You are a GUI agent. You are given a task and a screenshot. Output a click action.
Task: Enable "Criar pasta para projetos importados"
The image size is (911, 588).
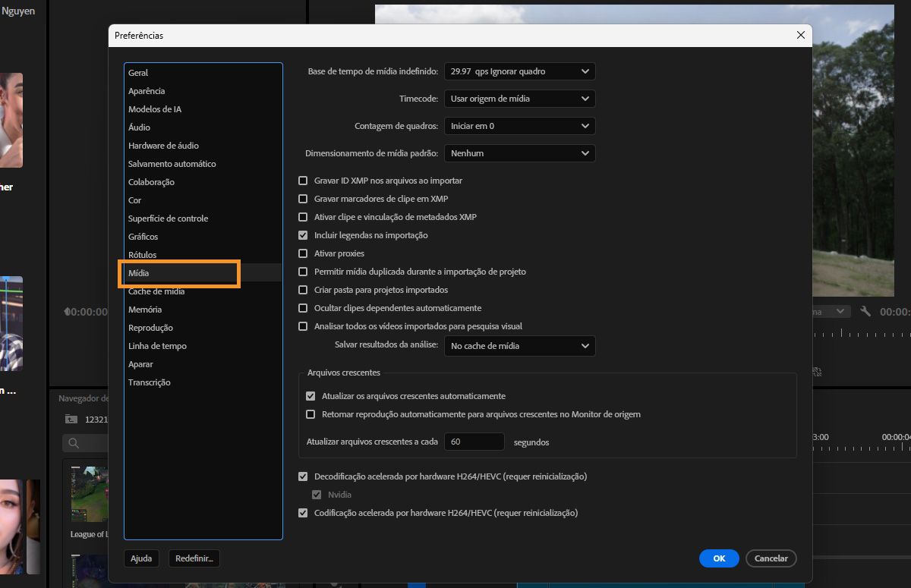pyautogui.click(x=304, y=289)
